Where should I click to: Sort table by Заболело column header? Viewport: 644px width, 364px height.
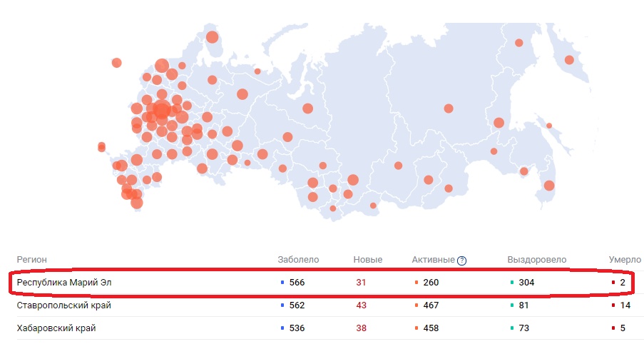(298, 260)
